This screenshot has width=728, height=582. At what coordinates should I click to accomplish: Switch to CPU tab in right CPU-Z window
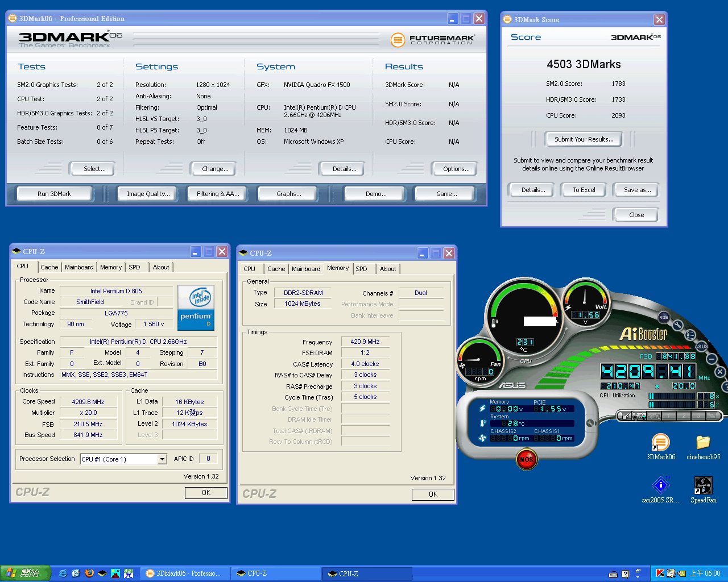(250, 269)
